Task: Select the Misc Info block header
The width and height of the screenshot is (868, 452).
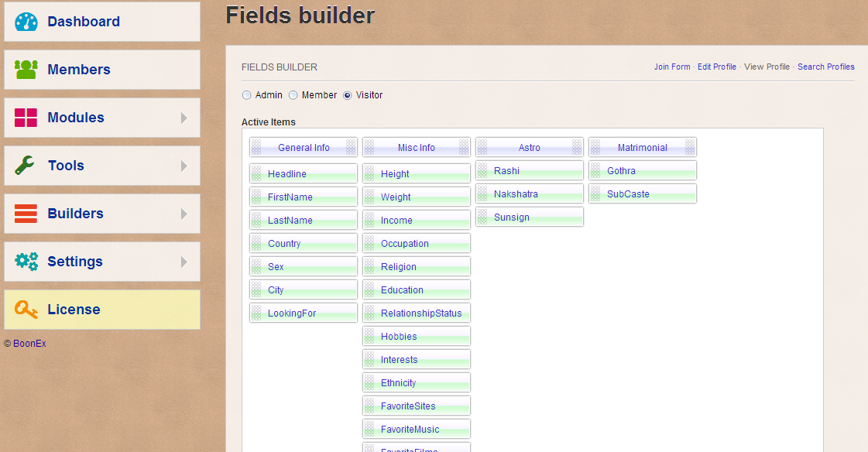Action: (417, 147)
